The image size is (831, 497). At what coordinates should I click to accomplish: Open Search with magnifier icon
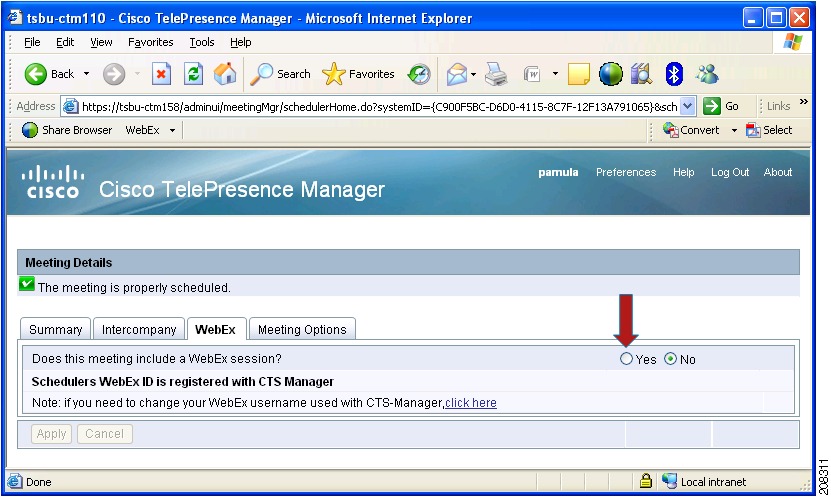pos(261,74)
